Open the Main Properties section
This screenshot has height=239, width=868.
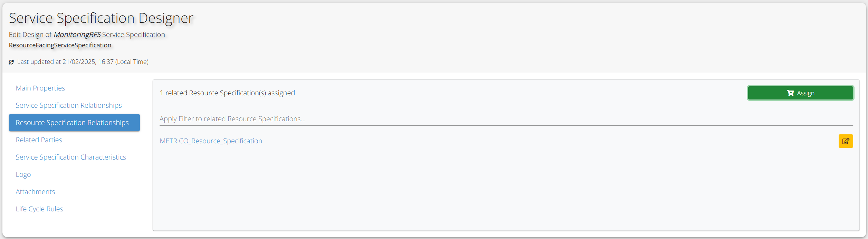[x=40, y=88]
